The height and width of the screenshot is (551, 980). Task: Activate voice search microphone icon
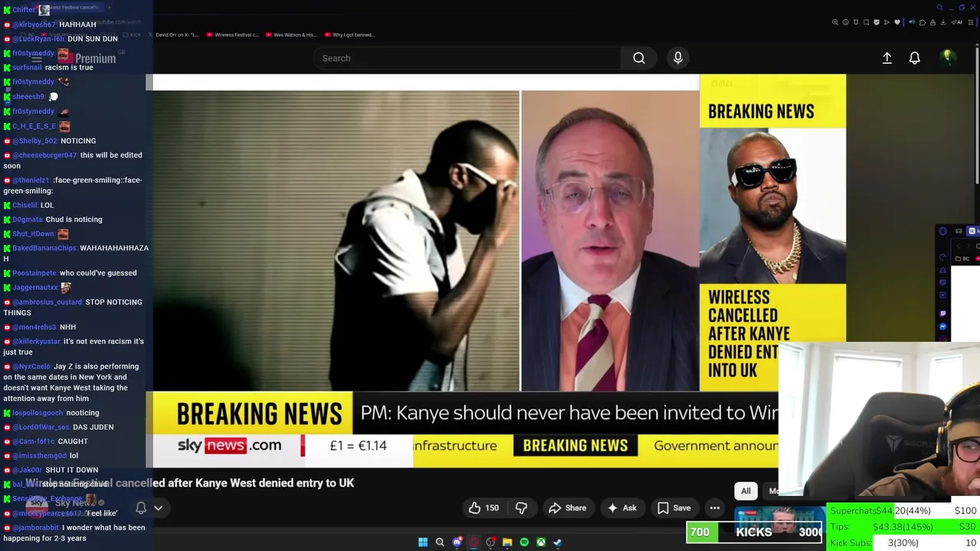[x=678, y=58]
